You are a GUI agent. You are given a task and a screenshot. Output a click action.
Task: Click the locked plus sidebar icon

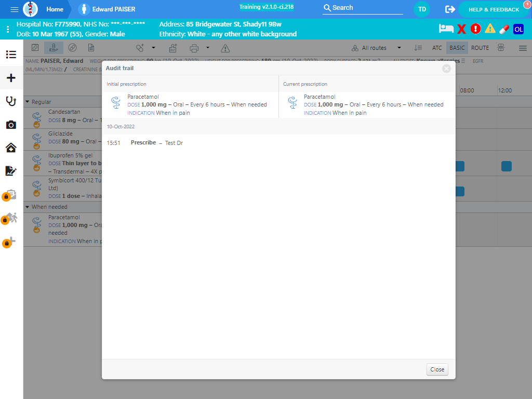click(x=9, y=241)
